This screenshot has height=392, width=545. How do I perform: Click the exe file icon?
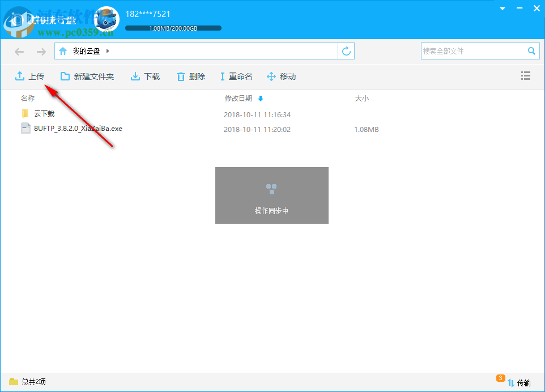click(x=25, y=128)
